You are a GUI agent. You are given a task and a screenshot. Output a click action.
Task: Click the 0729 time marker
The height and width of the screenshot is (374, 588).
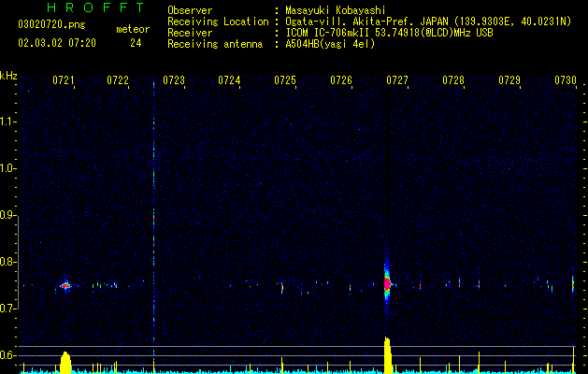pos(509,80)
